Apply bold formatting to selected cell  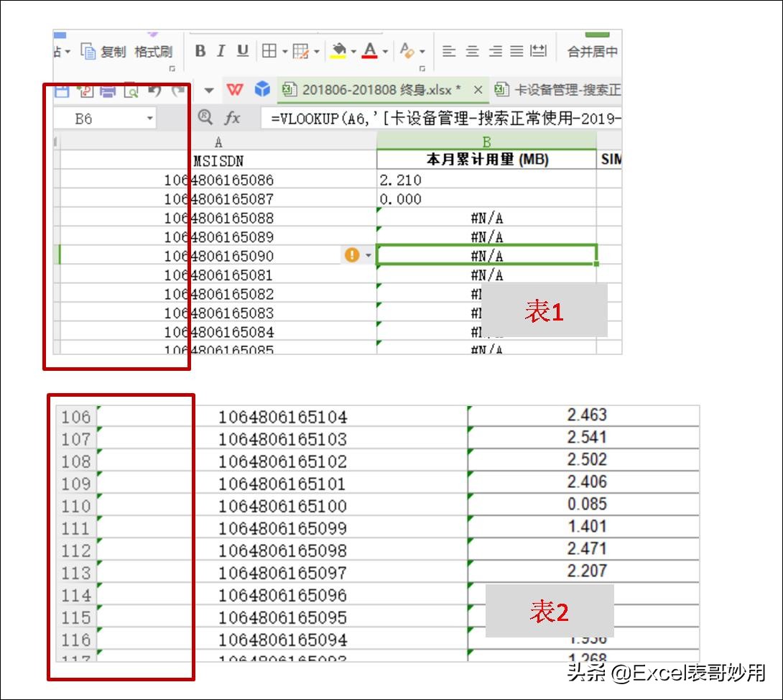point(200,51)
